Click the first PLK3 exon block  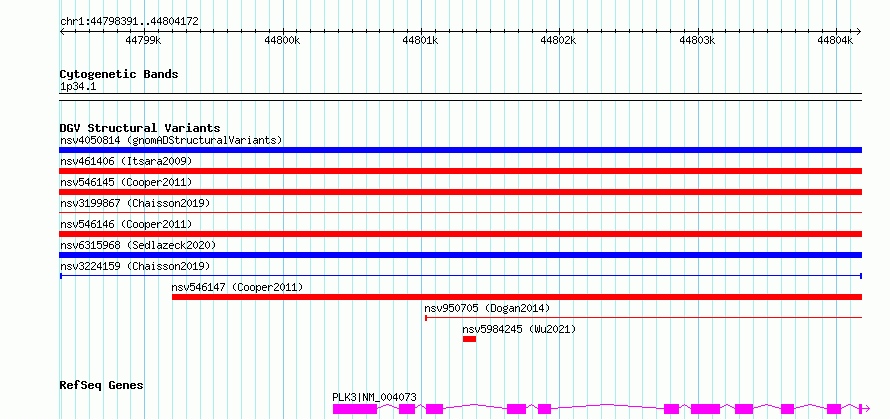click(x=355, y=409)
